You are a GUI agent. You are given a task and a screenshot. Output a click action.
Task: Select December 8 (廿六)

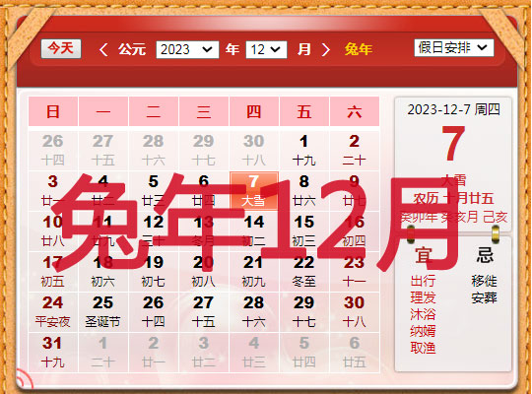coord(304,191)
